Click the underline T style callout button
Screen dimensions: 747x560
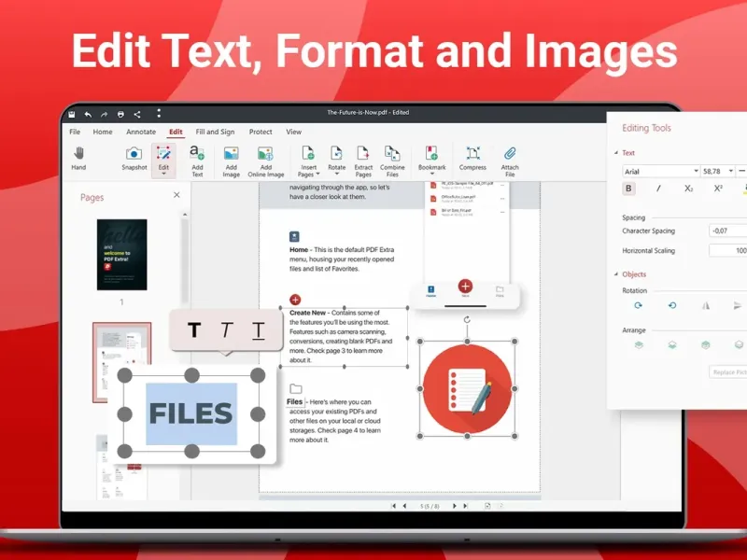(258, 330)
